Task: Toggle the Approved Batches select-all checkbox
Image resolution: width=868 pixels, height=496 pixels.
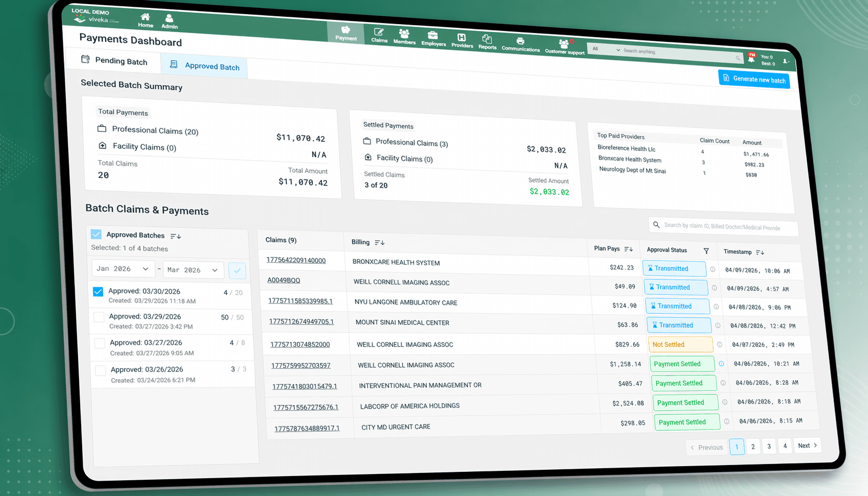Action: pos(96,234)
